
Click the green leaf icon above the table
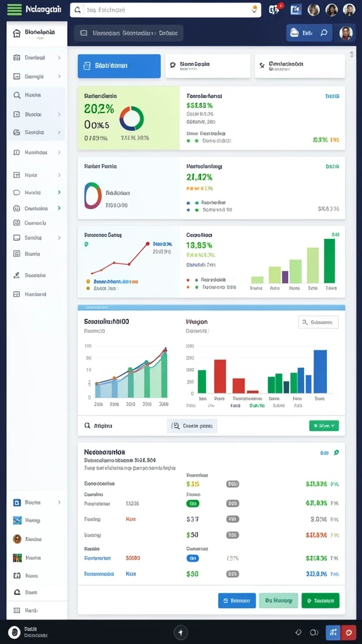[337, 453]
